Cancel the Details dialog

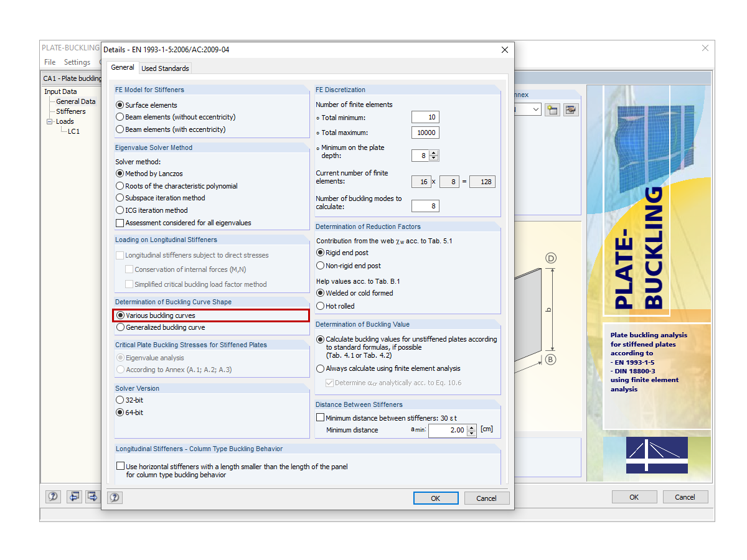pos(487,498)
